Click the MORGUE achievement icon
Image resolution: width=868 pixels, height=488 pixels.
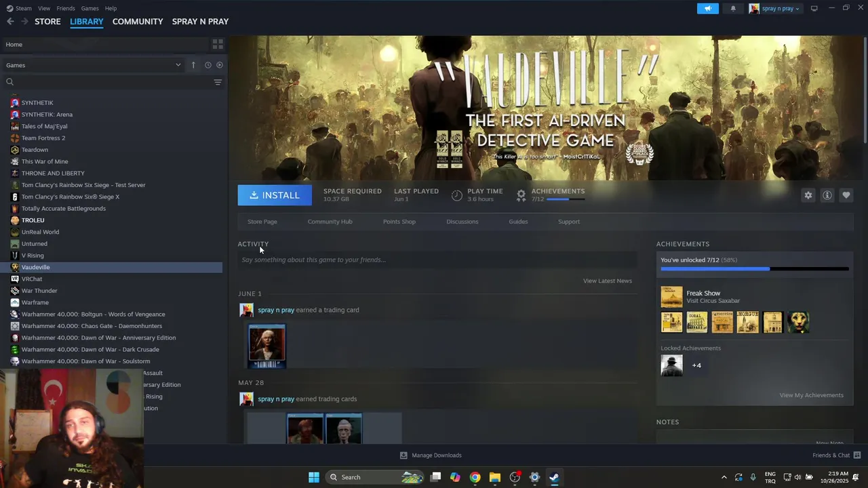point(747,322)
